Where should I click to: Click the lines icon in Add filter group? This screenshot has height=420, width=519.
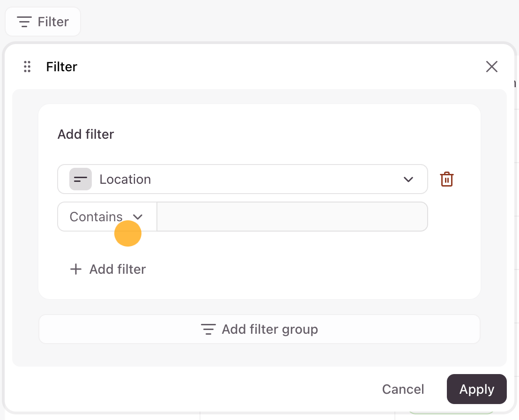pos(208,329)
